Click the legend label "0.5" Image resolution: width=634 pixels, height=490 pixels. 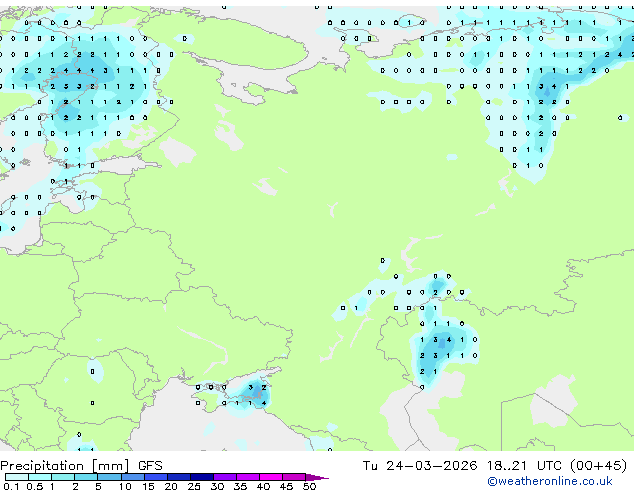(34, 486)
